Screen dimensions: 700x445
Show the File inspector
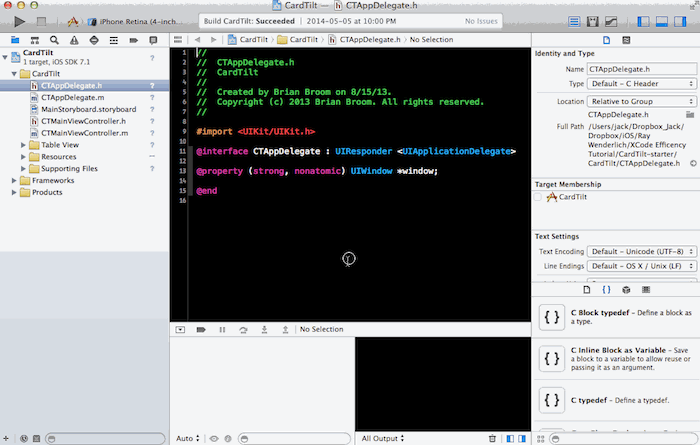606,40
